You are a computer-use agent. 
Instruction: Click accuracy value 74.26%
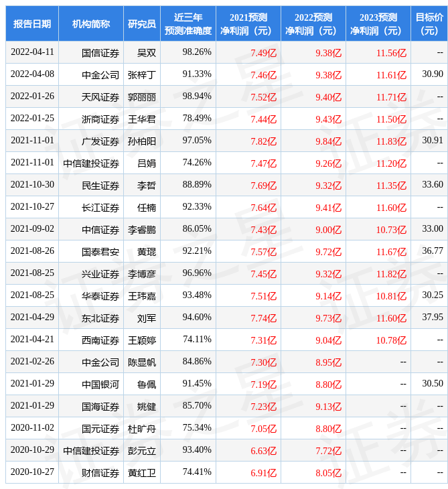click(x=197, y=163)
